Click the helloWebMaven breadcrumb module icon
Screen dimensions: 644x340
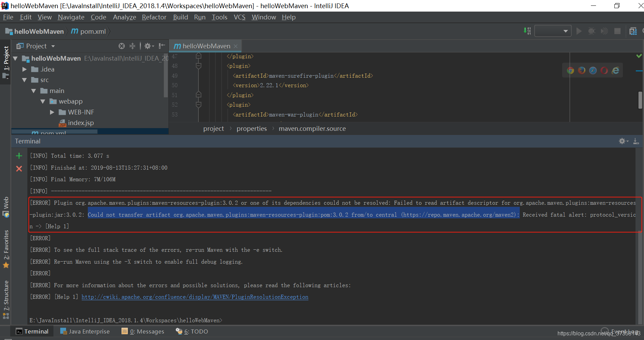click(x=9, y=31)
